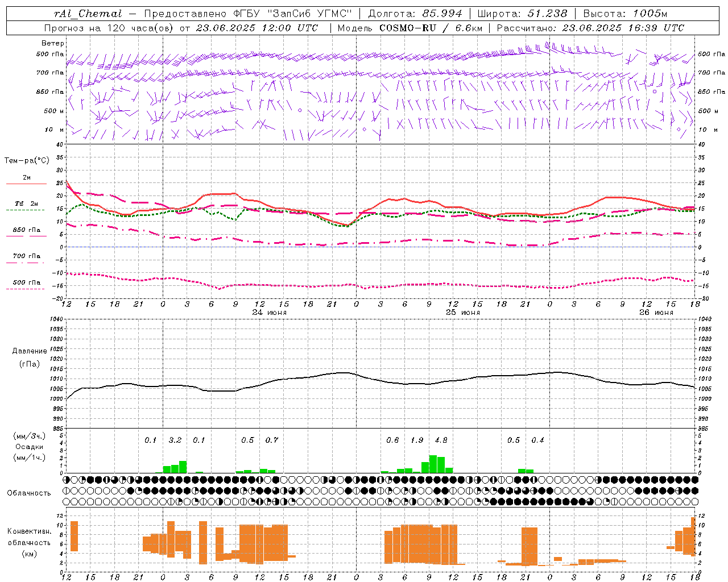728x582 pixels.
Task: Select the provider text ФГБУ "ЗапСиб УГМС"
Action: [292, 14]
